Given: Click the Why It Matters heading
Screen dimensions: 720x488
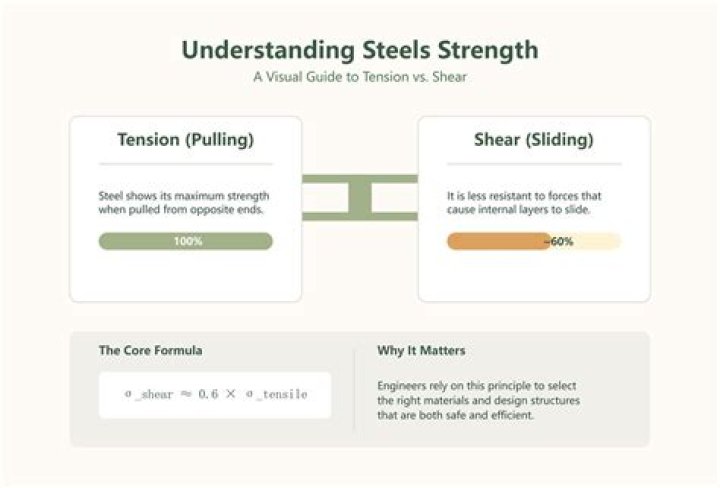Looking at the screenshot, I should [421, 350].
